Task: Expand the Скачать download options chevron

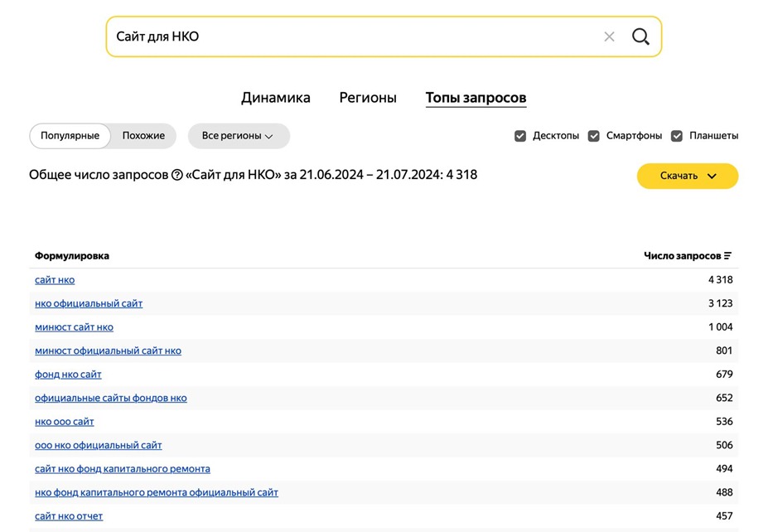Action: [712, 176]
